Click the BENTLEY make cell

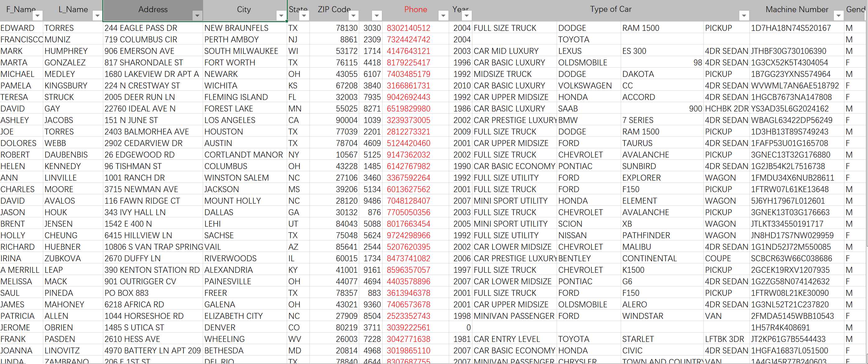(x=589, y=258)
